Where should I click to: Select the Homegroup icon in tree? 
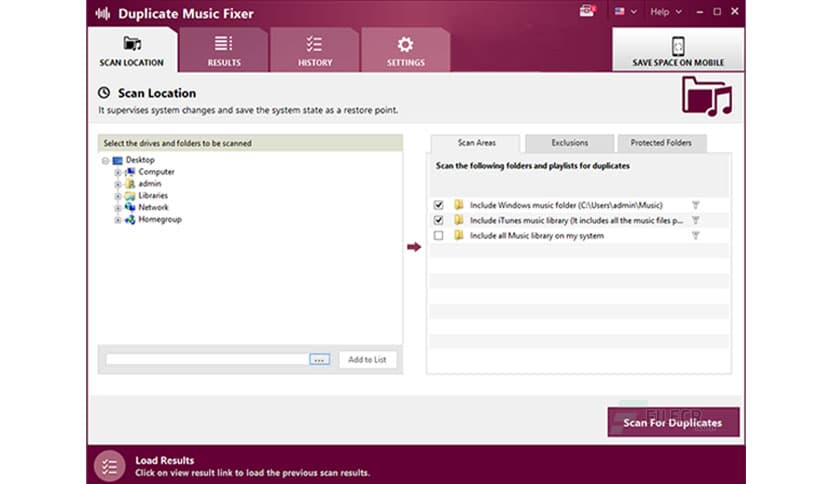130,220
